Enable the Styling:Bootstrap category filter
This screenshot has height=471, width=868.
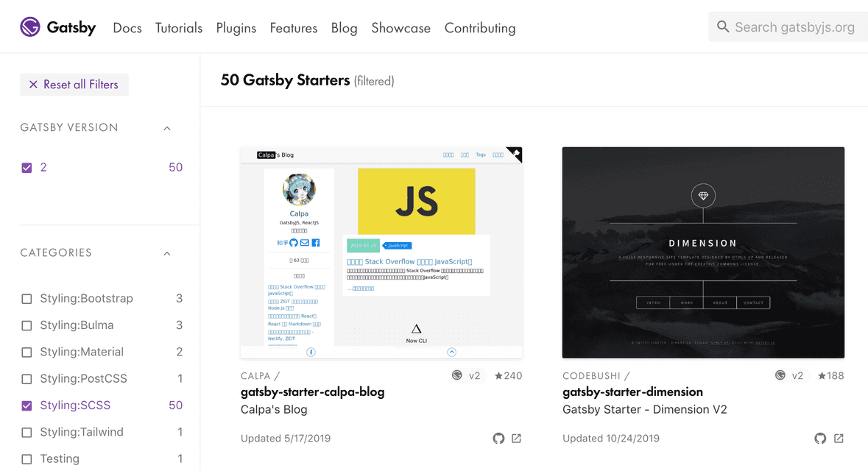pyautogui.click(x=27, y=299)
